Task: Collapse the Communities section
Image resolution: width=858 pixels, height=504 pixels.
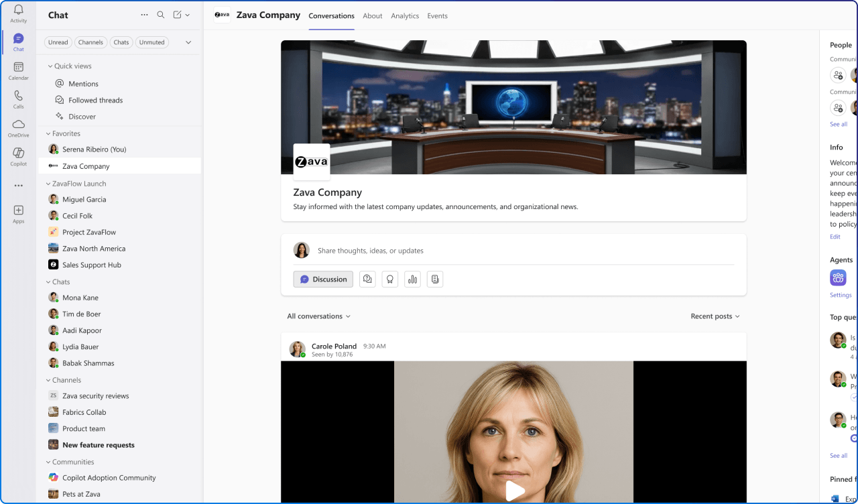Action: click(70, 462)
